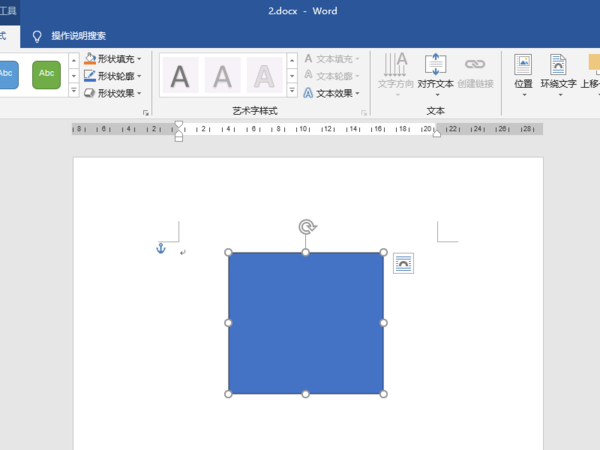The height and width of the screenshot is (450, 600).
Task: Open the 文本轮廓 text outline menu
Action: click(x=332, y=76)
